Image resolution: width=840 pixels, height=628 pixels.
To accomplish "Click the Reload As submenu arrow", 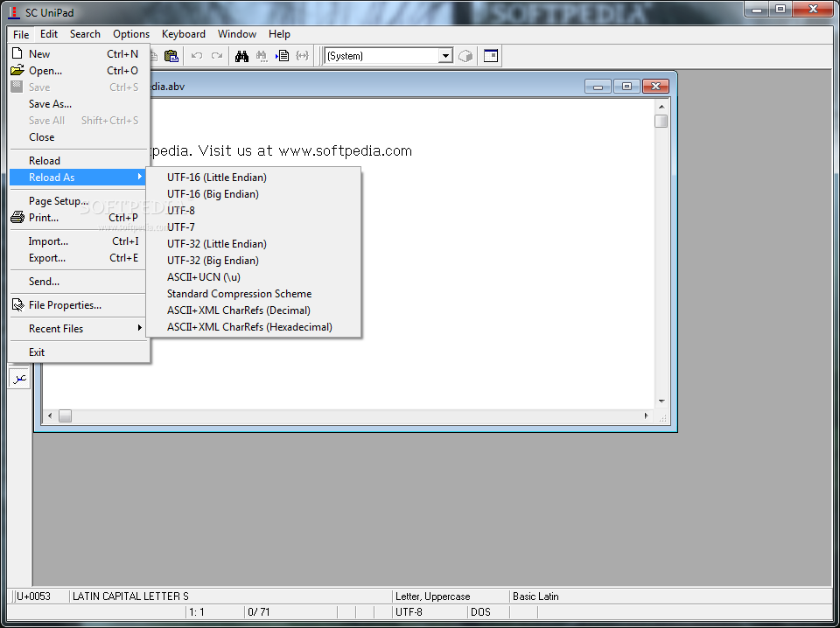I will pyautogui.click(x=139, y=177).
